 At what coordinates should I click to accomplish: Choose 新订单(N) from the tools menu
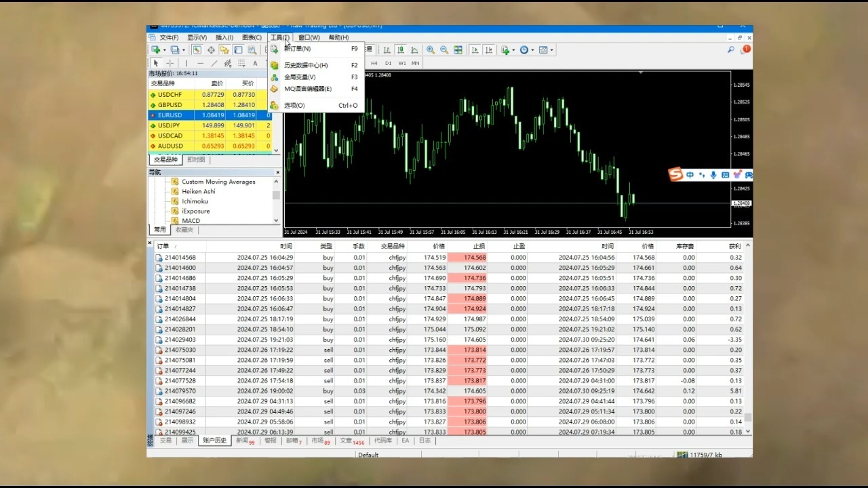[x=317, y=49]
